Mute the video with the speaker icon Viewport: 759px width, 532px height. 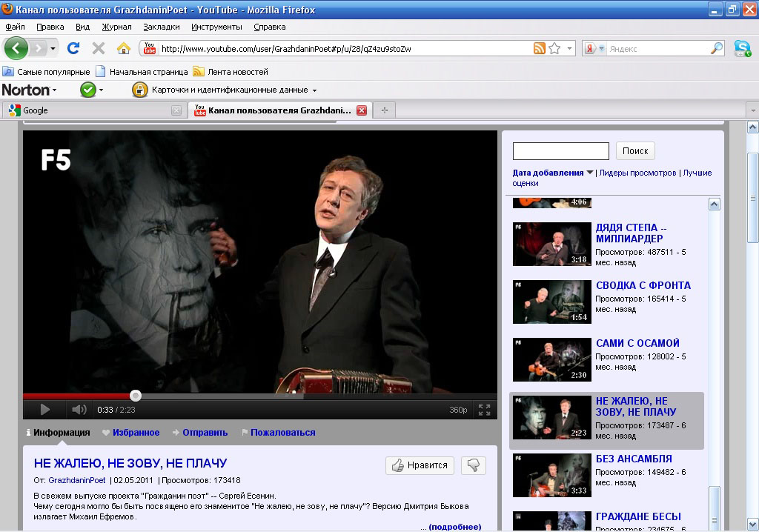pos(79,410)
